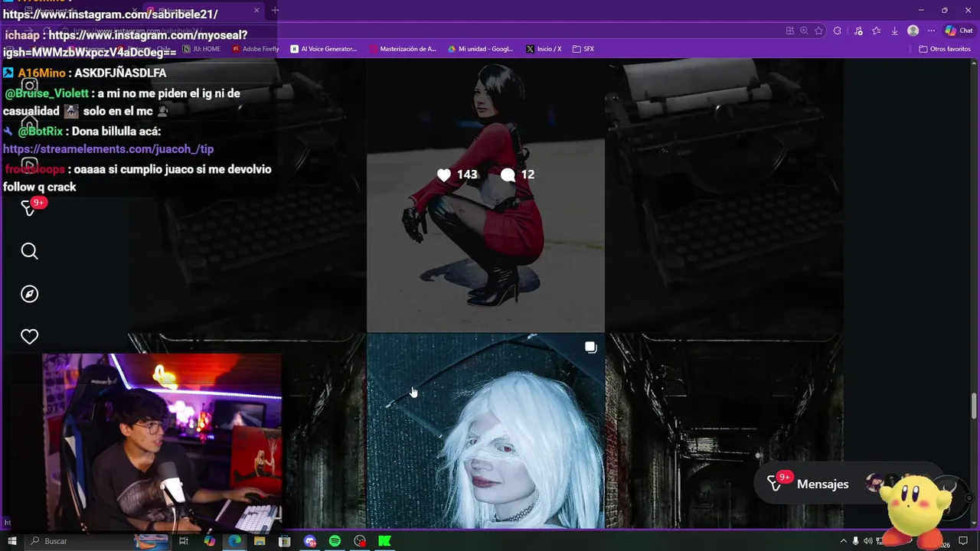The image size is (980, 551).
Task: Open Edge extensions icon
Action: (837, 31)
